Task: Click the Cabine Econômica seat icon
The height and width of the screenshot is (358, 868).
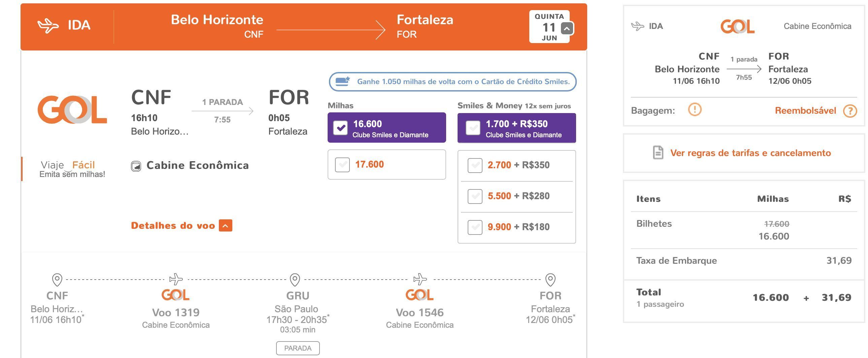Action: 136,166
